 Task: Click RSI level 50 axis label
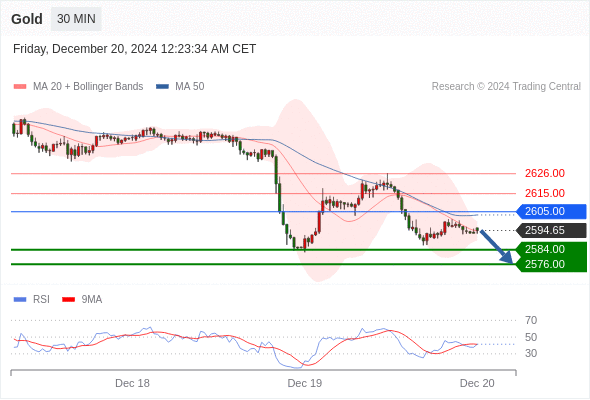(531, 338)
